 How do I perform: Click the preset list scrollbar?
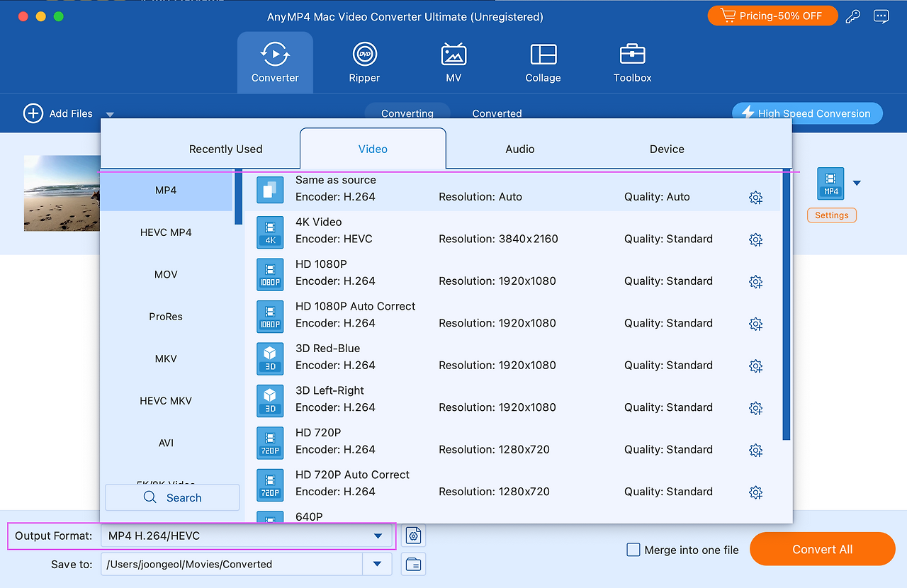[x=786, y=305]
